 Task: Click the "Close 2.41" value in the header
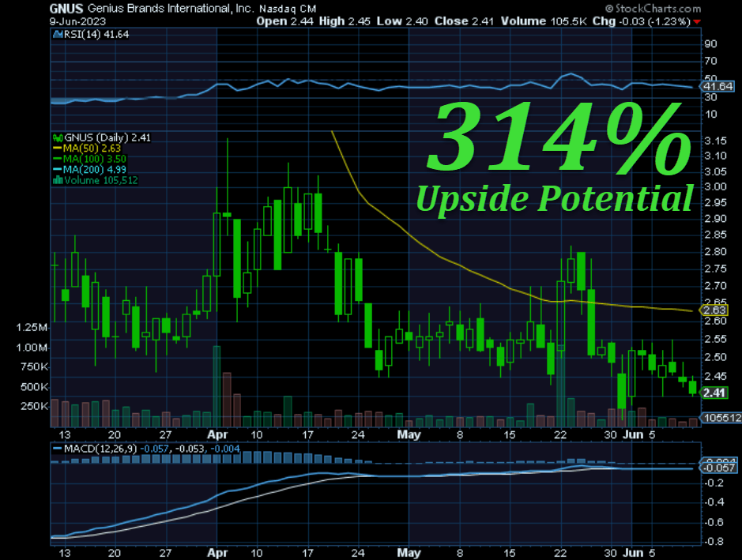(x=464, y=21)
